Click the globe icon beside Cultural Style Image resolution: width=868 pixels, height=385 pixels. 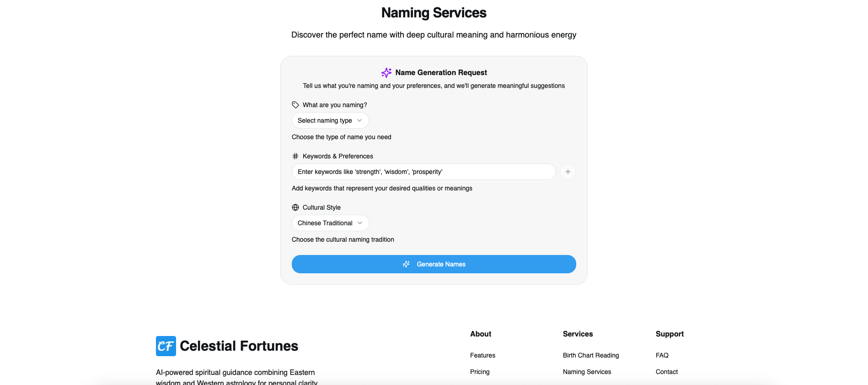(295, 207)
